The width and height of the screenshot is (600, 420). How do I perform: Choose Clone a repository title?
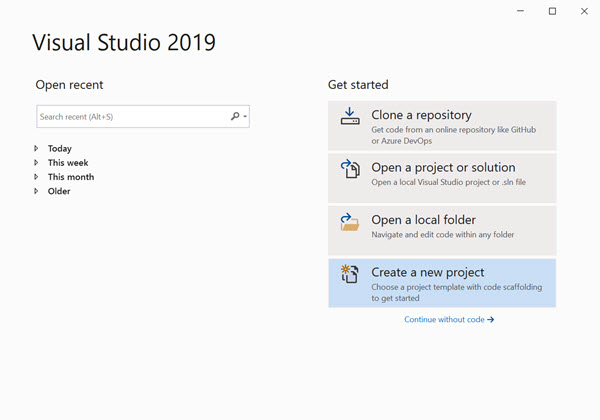coord(421,115)
